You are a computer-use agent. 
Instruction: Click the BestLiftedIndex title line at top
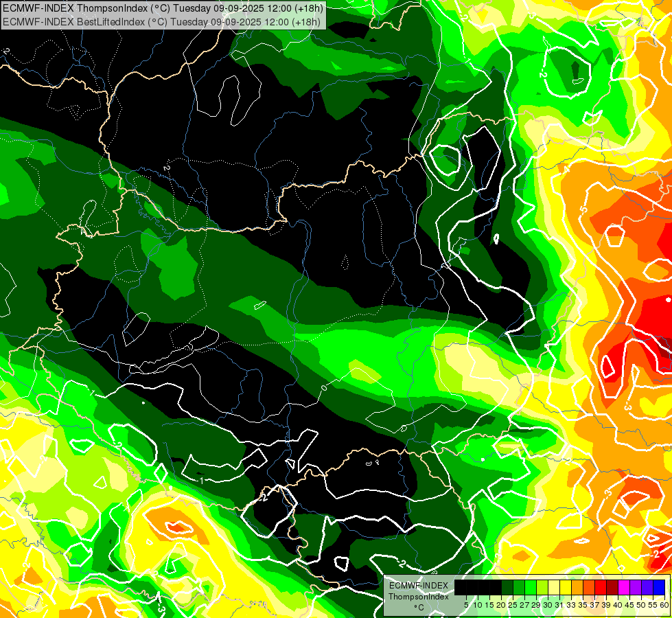(161, 21)
